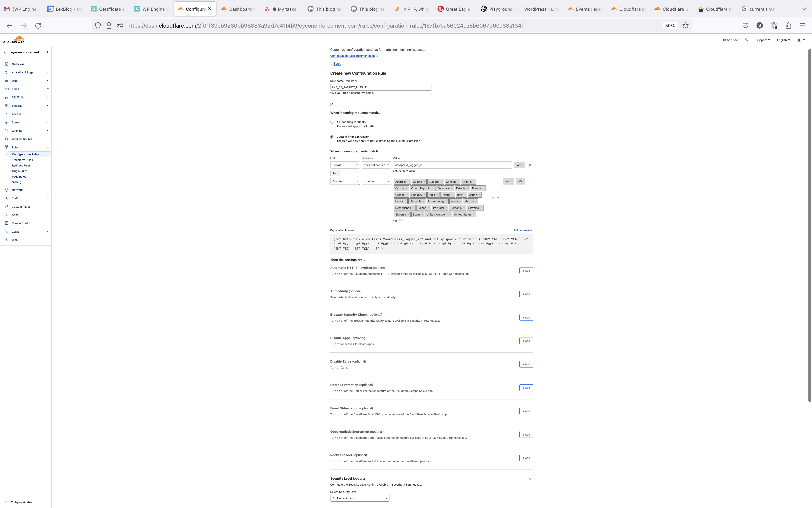Viewport: 812px width, 508px height.
Task: Open browser extensions puzzle icon
Action: pyautogui.click(x=789, y=26)
